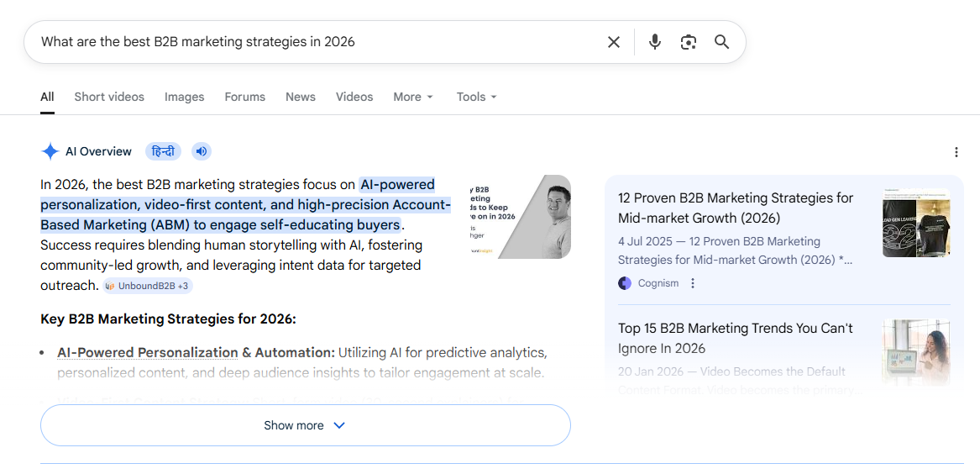Start voice search with microphone icon
Viewport: 980px width, 474px height.
click(655, 42)
